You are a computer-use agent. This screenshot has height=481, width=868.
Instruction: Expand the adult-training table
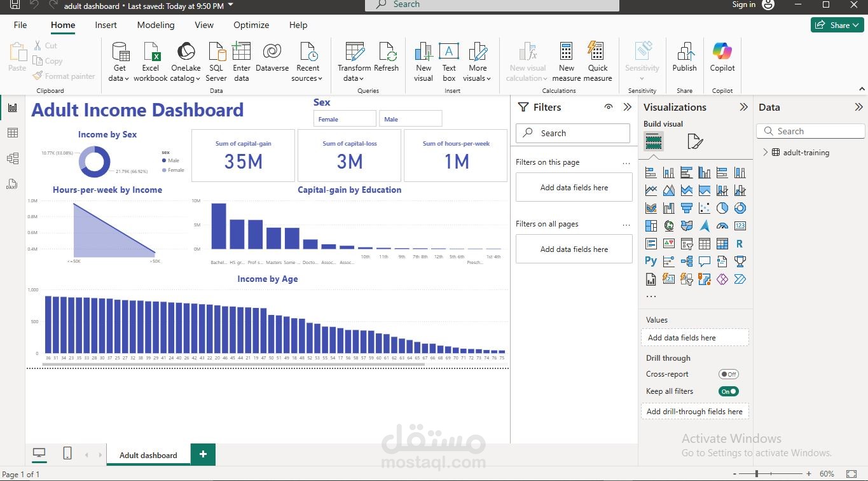pos(765,153)
